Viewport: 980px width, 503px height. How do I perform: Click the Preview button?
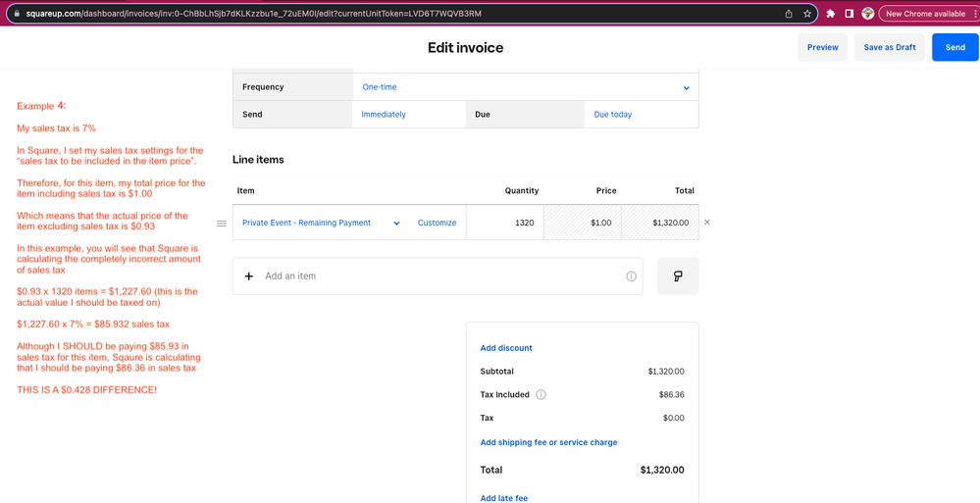click(822, 47)
